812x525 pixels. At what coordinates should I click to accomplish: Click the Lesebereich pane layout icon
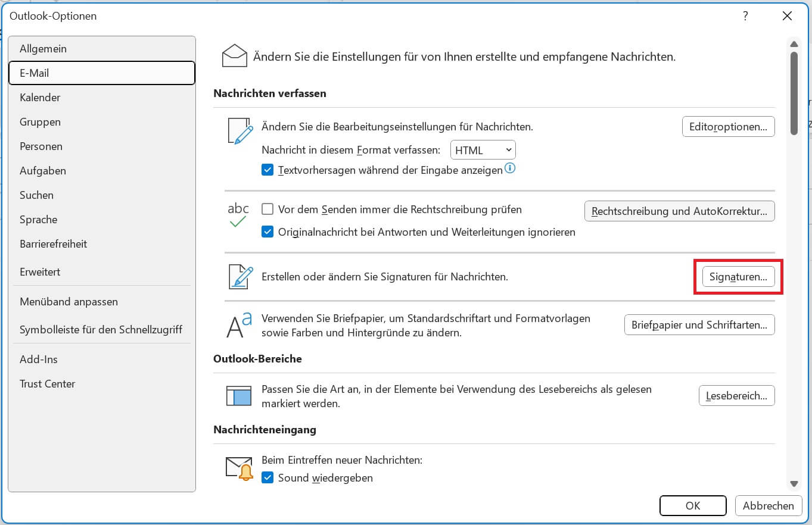pos(239,396)
